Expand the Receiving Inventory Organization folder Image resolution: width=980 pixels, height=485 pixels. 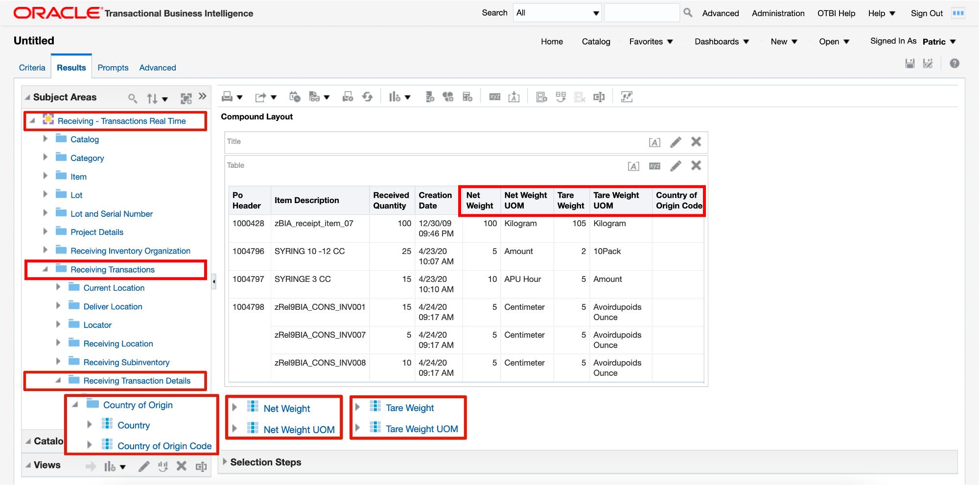point(46,250)
